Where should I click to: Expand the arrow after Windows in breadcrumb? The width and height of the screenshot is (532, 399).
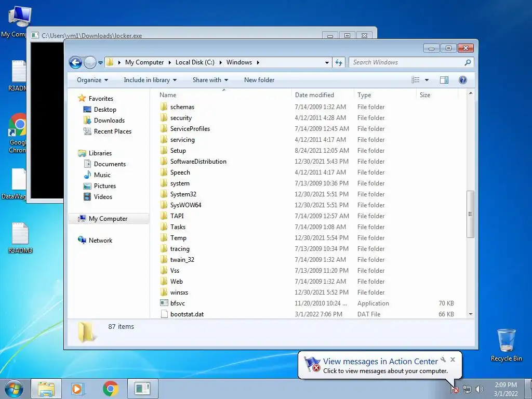click(x=258, y=62)
